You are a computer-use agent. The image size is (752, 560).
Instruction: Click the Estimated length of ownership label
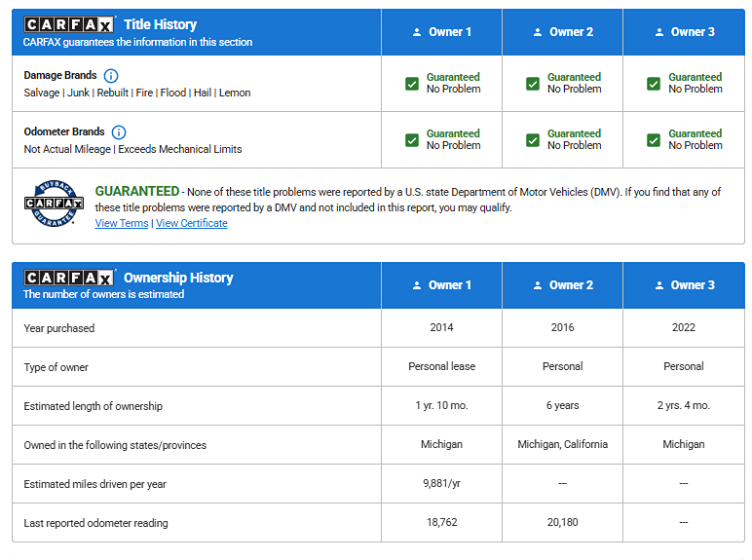(94, 406)
